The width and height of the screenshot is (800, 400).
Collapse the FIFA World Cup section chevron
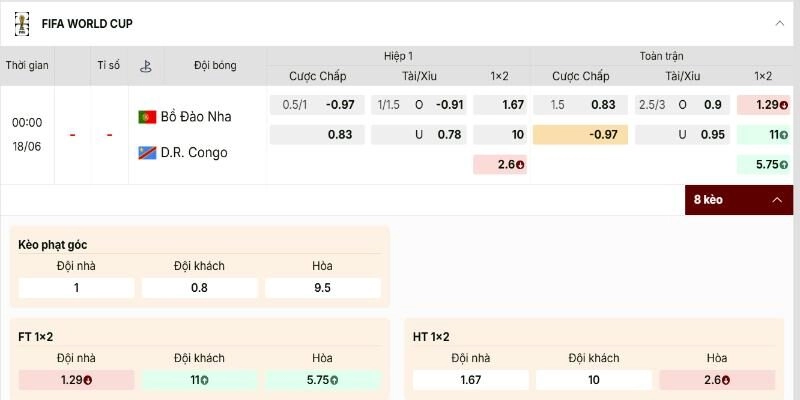[x=780, y=23]
